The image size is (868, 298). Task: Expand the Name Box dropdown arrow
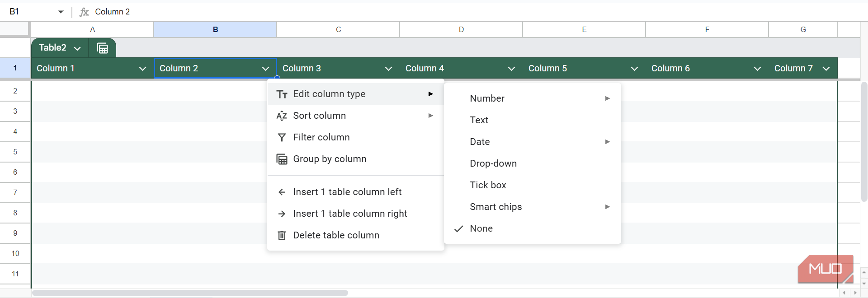click(61, 12)
